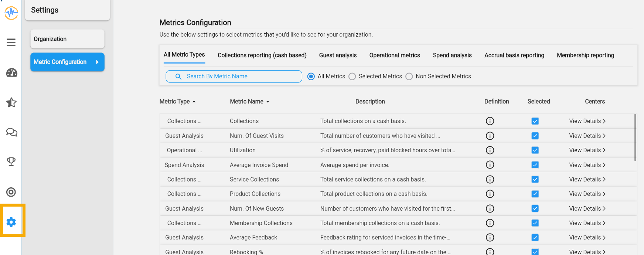Uncheck the Num. Of New Guests checkbox
Screen dimensions: 644x255
coord(535,209)
